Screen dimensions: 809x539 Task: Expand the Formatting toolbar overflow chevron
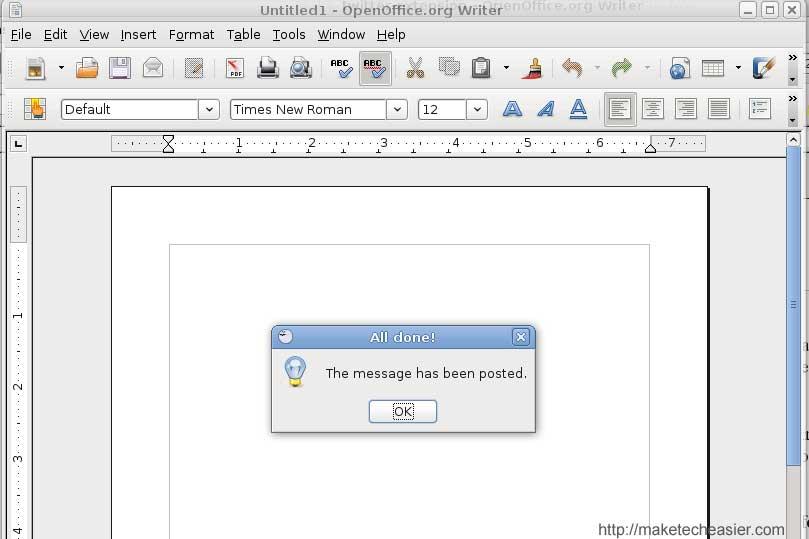(x=793, y=99)
